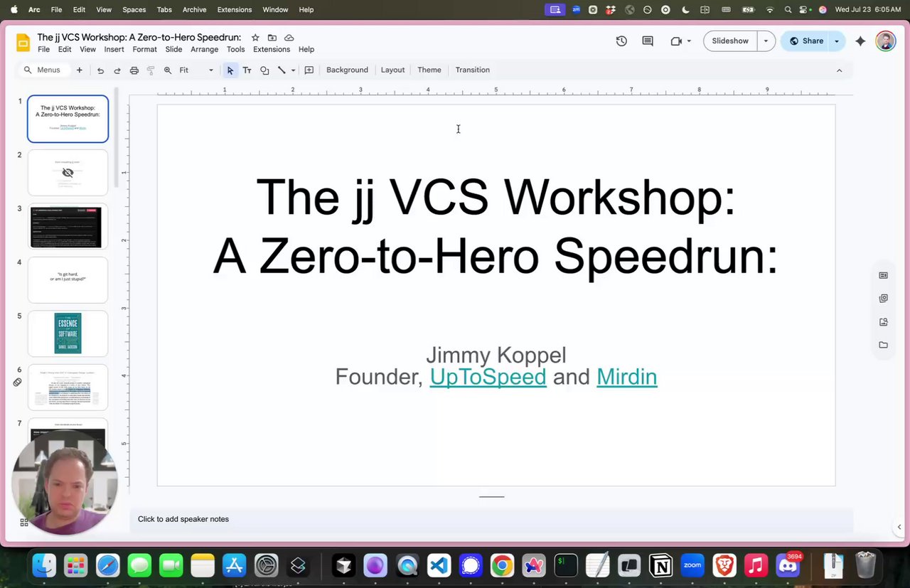Image resolution: width=910 pixels, height=588 pixels.
Task: Click the Redo arrow
Action: [x=117, y=70]
